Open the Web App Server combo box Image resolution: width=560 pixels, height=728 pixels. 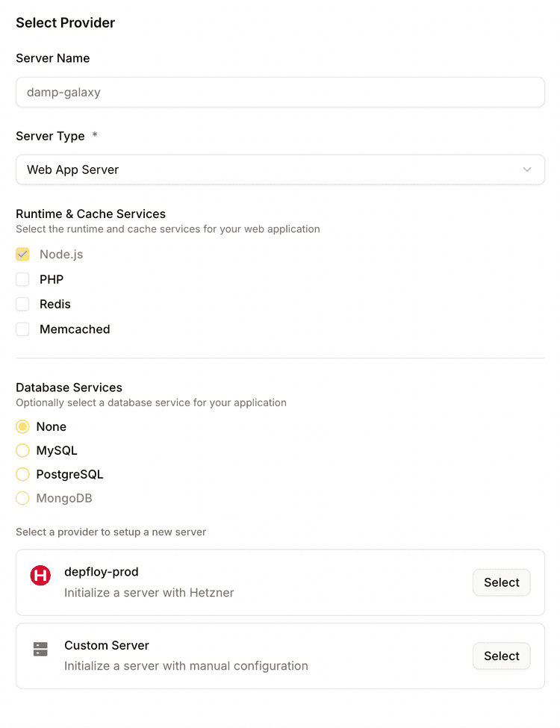[280, 169]
